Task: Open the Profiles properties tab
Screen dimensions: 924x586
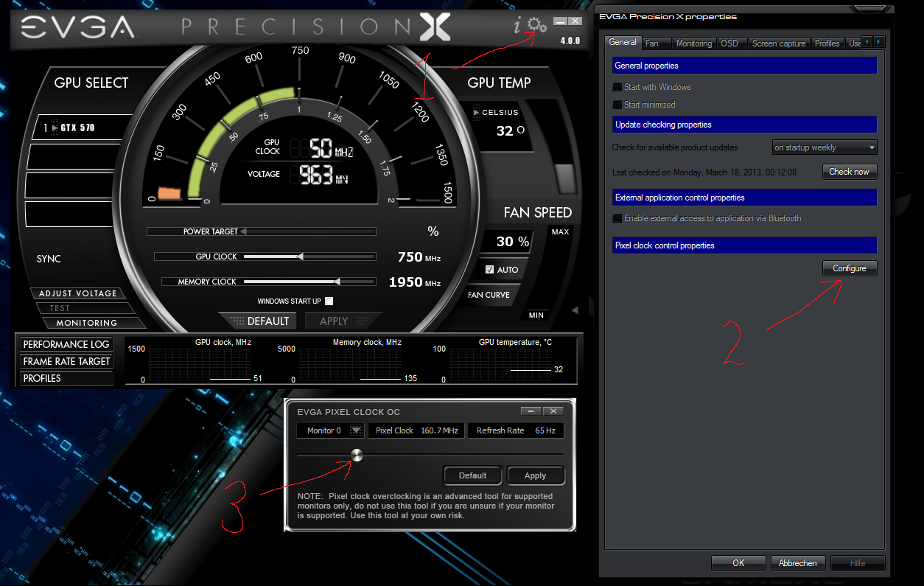Action: tap(827, 43)
